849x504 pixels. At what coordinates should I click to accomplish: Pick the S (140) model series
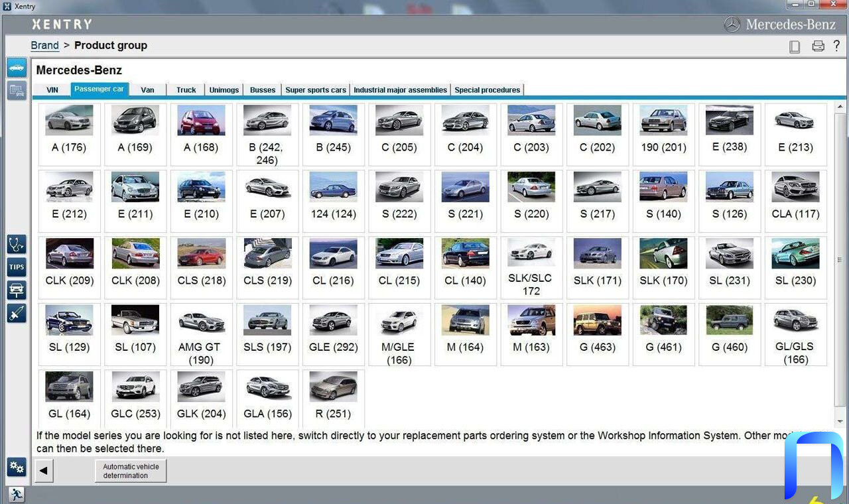tap(663, 201)
